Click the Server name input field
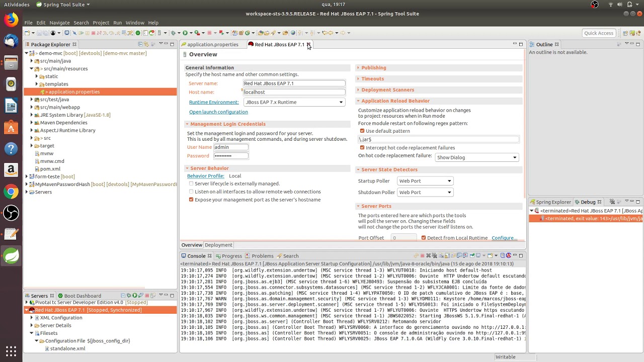This screenshot has height=362, width=644. pyautogui.click(x=294, y=83)
